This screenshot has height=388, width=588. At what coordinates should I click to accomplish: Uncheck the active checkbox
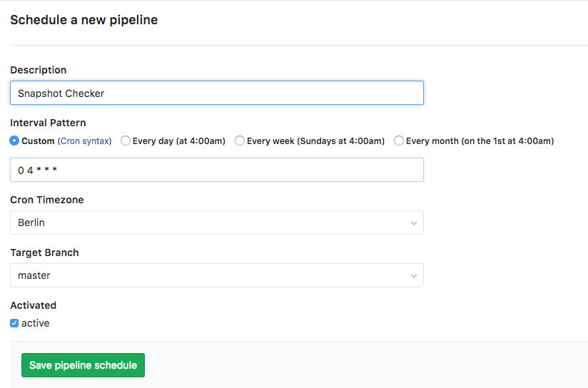point(14,323)
